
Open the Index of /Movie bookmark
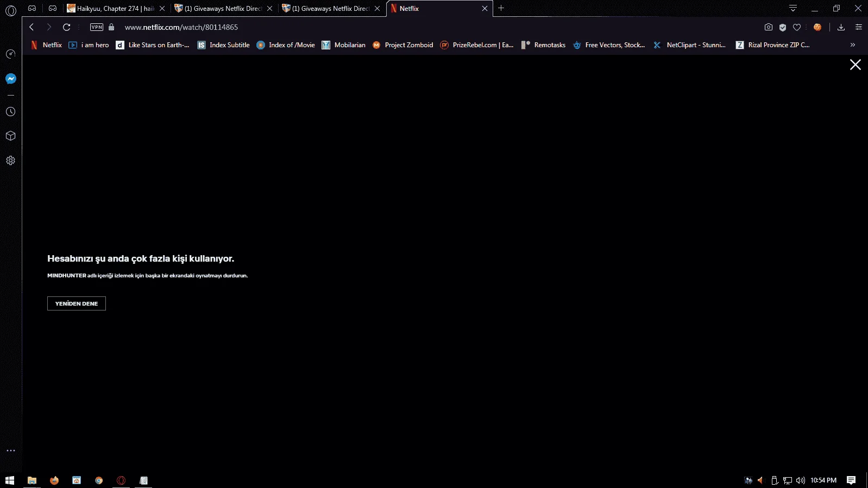(x=286, y=45)
